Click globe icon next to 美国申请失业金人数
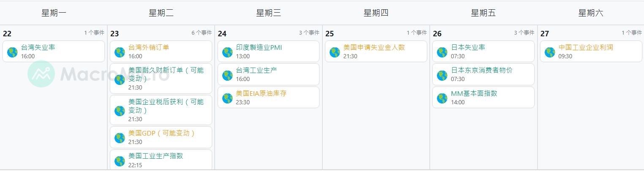 [x=335, y=52]
